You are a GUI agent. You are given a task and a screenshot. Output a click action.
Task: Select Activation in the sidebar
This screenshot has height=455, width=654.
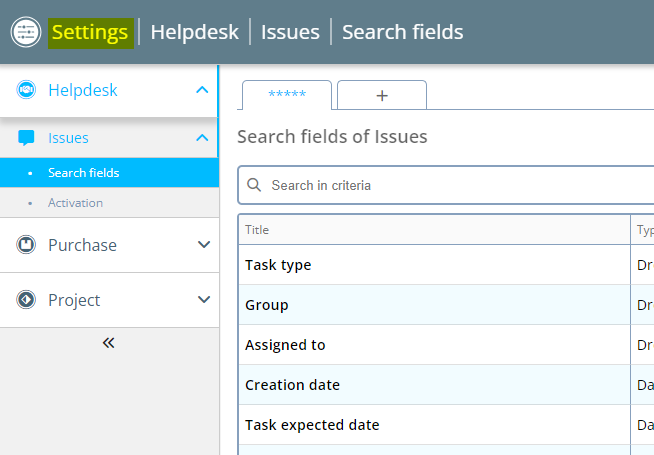[75, 203]
